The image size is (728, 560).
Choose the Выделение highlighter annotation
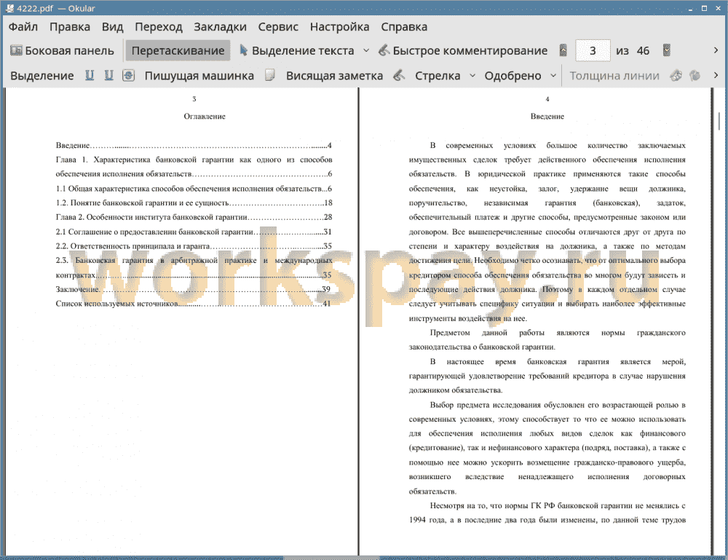(41, 76)
